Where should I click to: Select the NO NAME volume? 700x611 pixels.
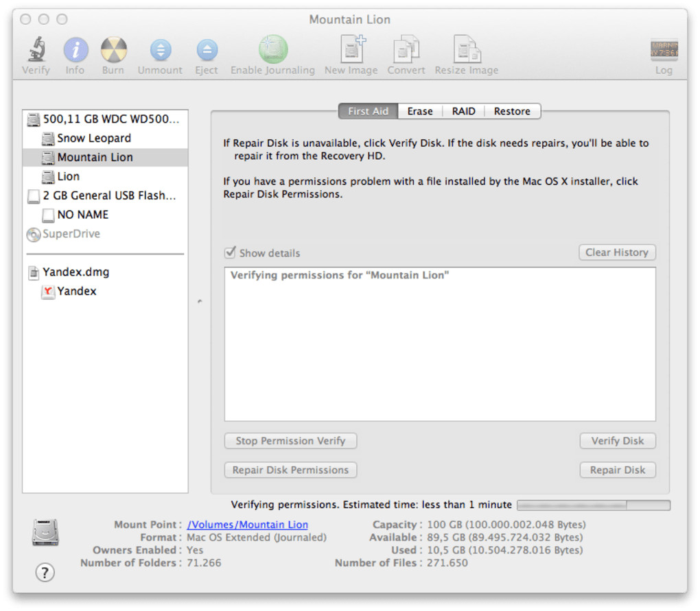106,215
